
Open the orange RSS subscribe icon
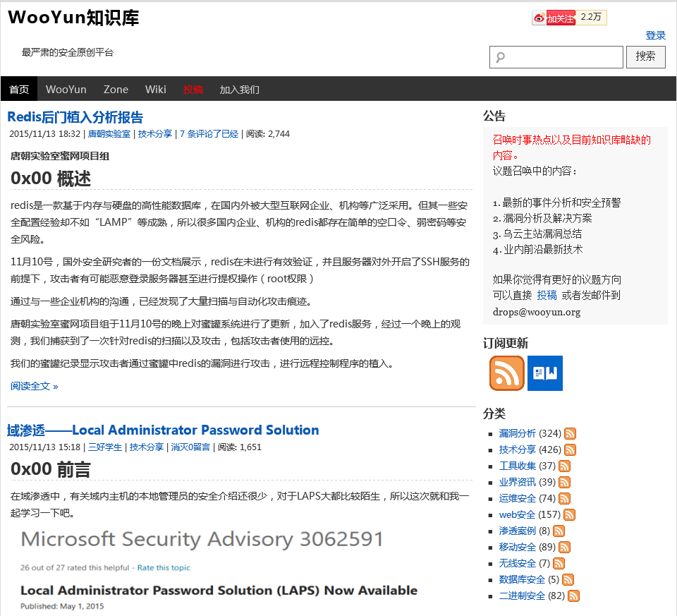pyautogui.click(x=507, y=373)
